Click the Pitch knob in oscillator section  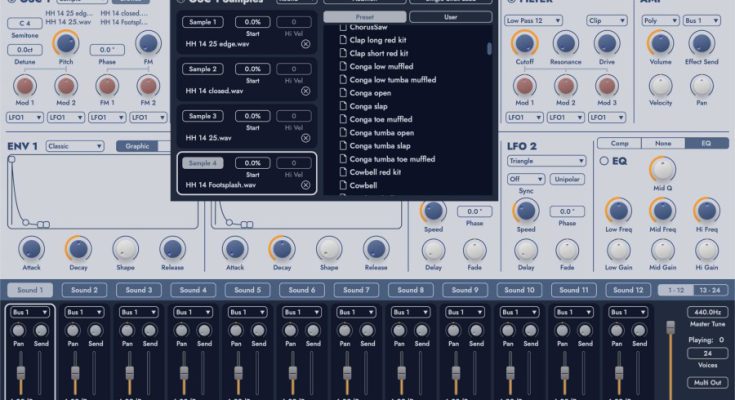(x=65, y=44)
